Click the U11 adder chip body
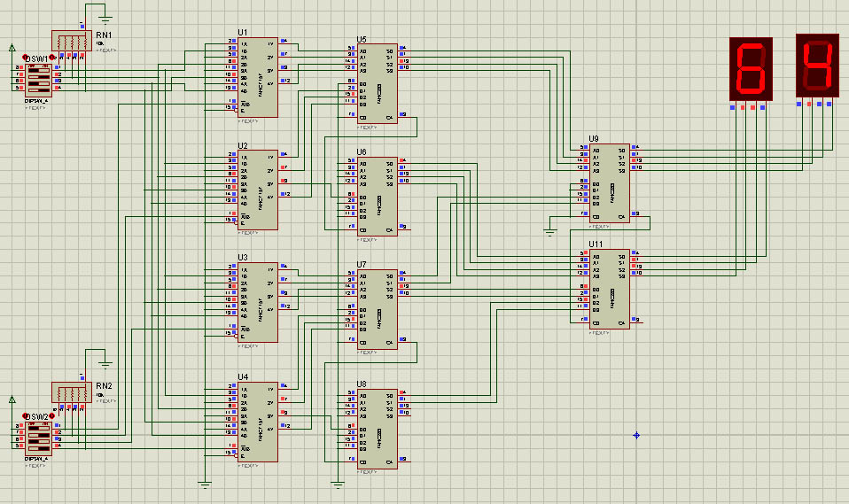This screenshot has height=504, width=849. 610,288
